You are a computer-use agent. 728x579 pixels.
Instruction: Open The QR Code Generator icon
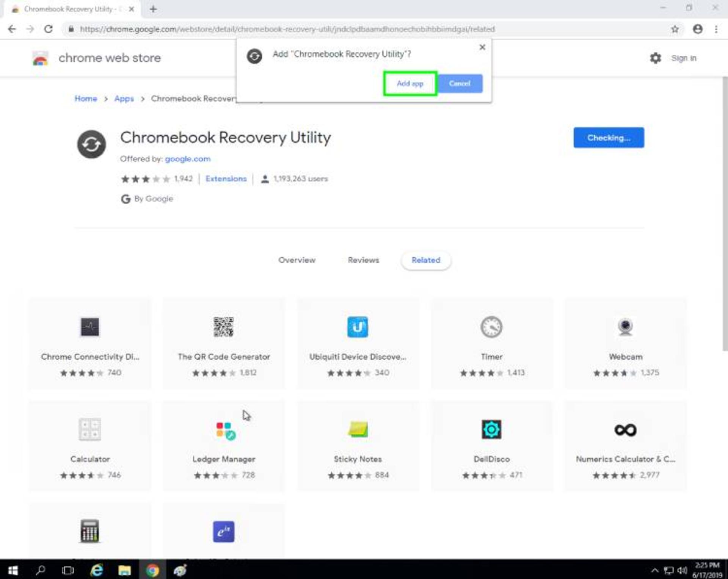point(223,327)
